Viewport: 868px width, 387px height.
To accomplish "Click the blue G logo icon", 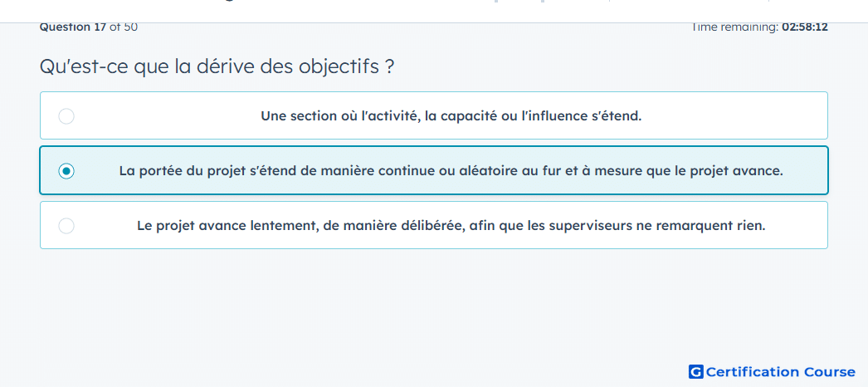I will pyautogui.click(x=696, y=371).
